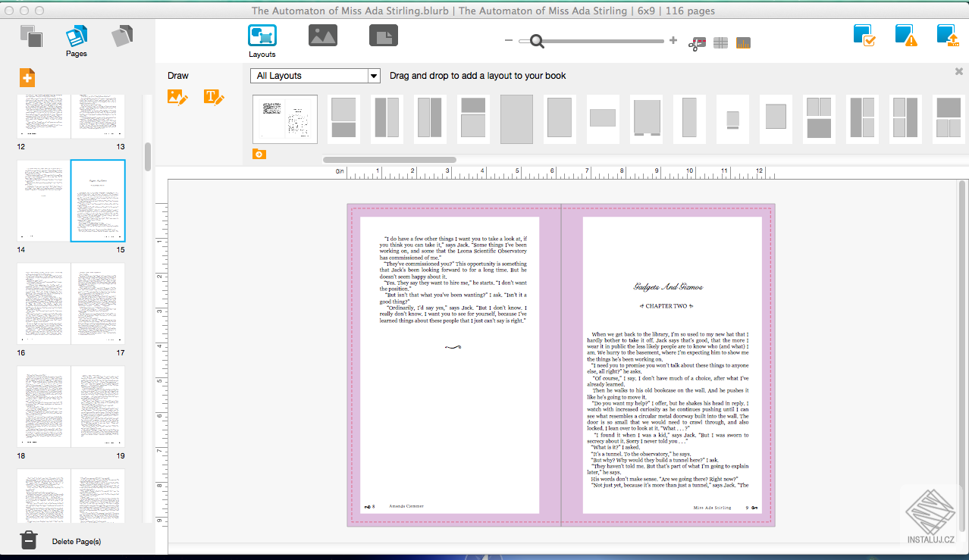
Task: Choose the small top, large bottom layout
Action: coord(473,119)
